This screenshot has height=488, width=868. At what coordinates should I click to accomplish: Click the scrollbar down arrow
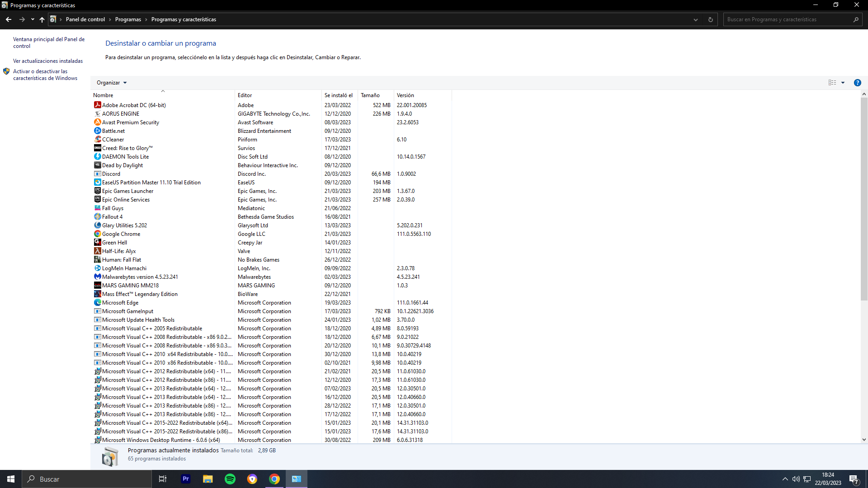point(863,439)
